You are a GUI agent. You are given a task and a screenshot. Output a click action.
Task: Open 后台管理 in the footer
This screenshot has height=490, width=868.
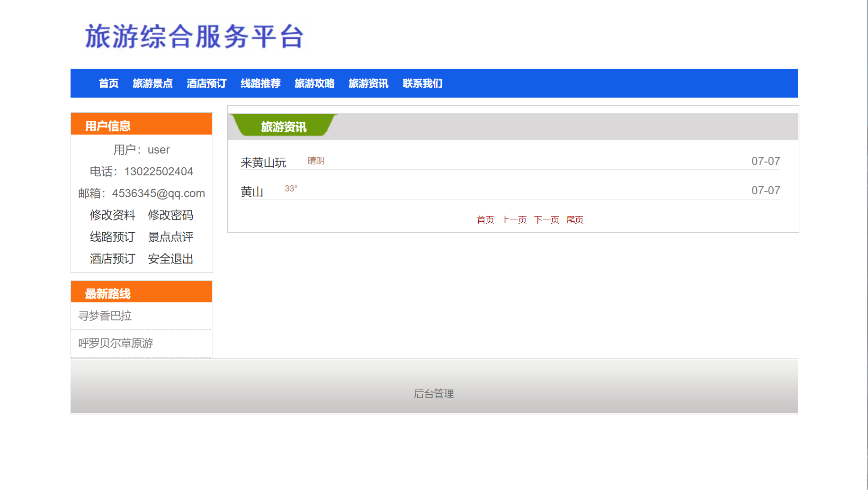(x=433, y=393)
